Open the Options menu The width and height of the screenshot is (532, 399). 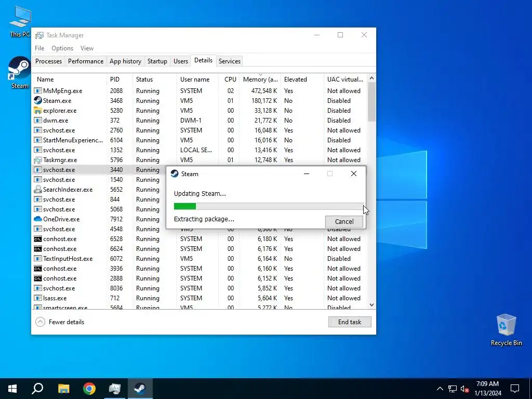tap(62, 48)
